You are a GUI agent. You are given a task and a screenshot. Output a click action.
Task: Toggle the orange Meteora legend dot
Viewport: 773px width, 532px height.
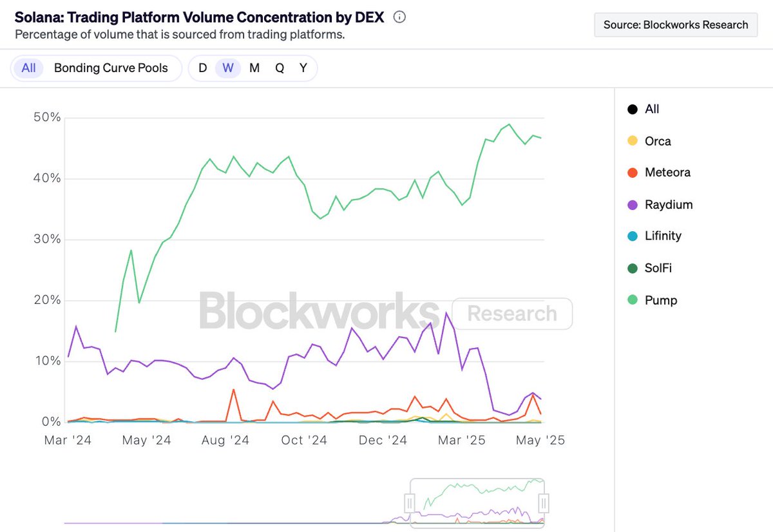pos(633,173)
